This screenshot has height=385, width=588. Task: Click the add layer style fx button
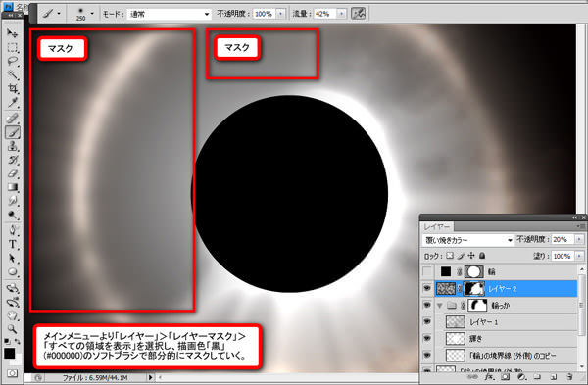[x=489, y=377]
